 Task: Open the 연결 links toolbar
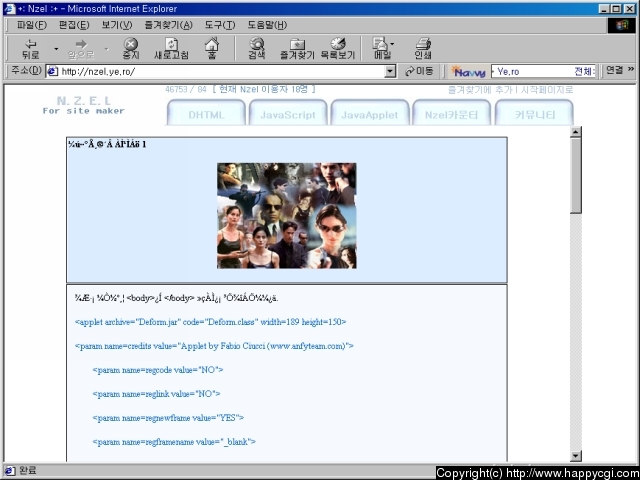click(614, 71)
